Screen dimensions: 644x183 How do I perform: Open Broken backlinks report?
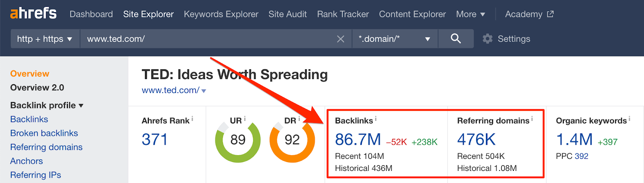point(44,133)
